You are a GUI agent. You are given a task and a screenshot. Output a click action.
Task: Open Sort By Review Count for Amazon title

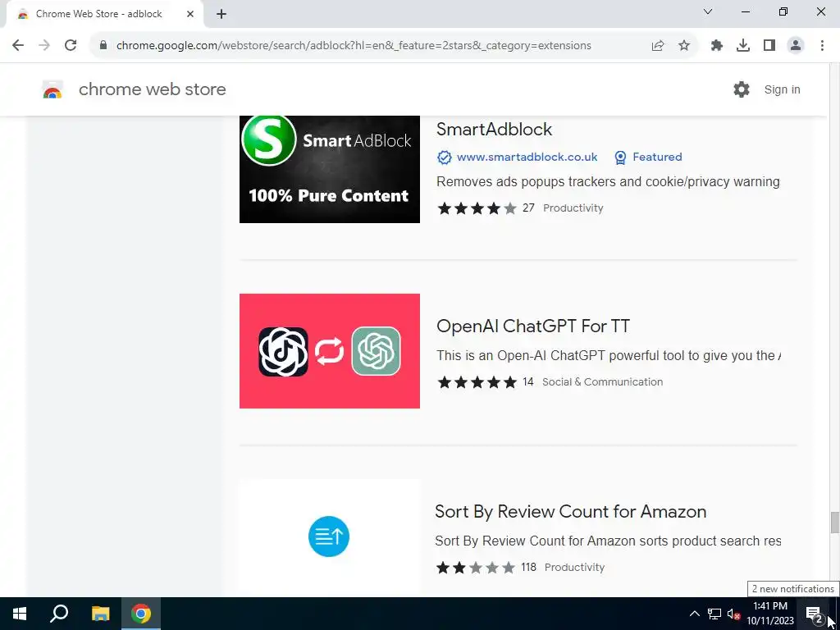(x=571, y=512)
